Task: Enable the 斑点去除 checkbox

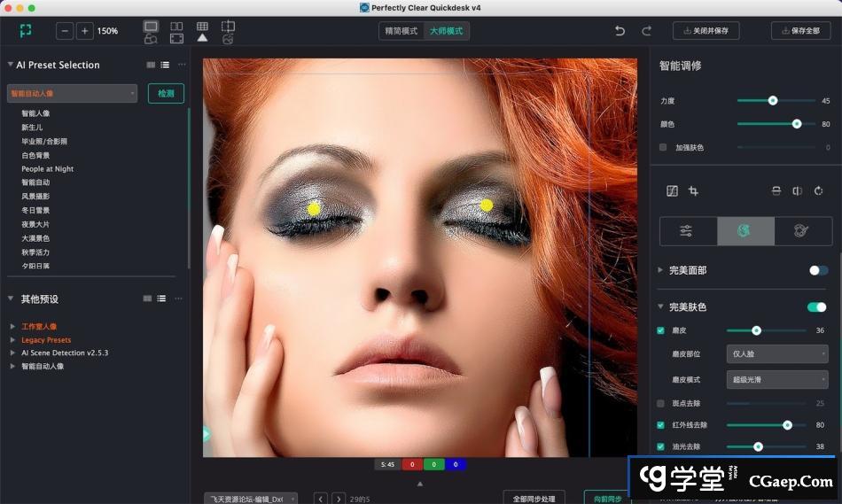Action: [x=661, y=403]
